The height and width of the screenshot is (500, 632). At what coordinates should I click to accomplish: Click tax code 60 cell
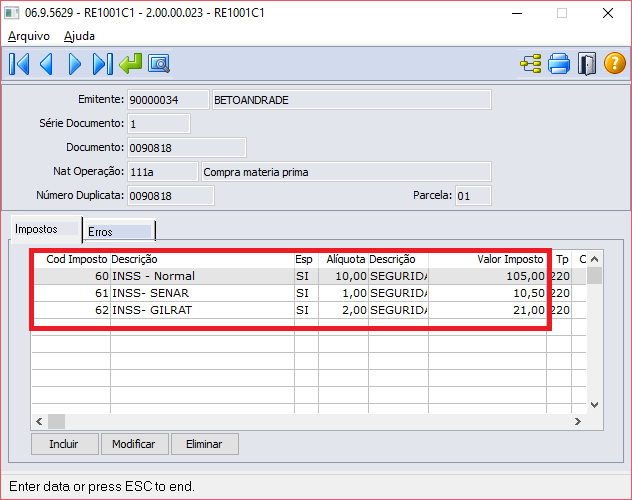pyautogui.click(x=72, y=276)
